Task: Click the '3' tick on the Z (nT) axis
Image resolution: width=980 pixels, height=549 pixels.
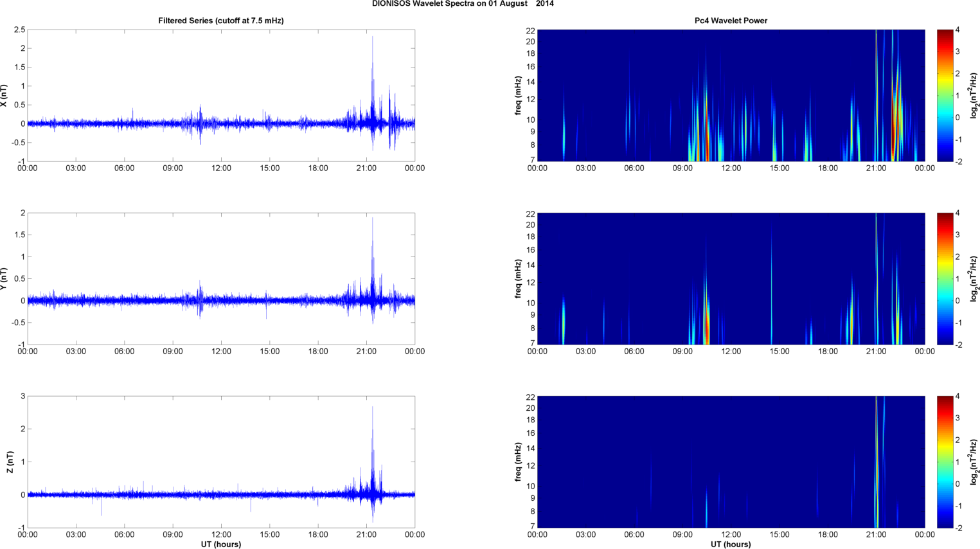Action: (22, 397)
